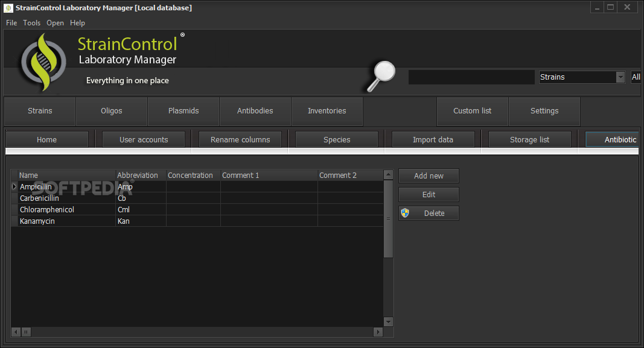Click the All search filter button

pyautogui.click(x=636, y=77)
